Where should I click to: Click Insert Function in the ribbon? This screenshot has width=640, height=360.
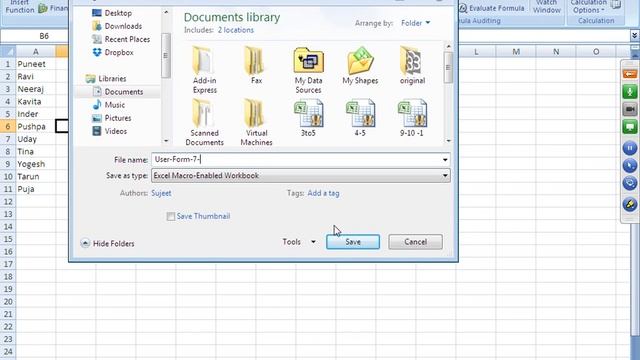(20, 7)
